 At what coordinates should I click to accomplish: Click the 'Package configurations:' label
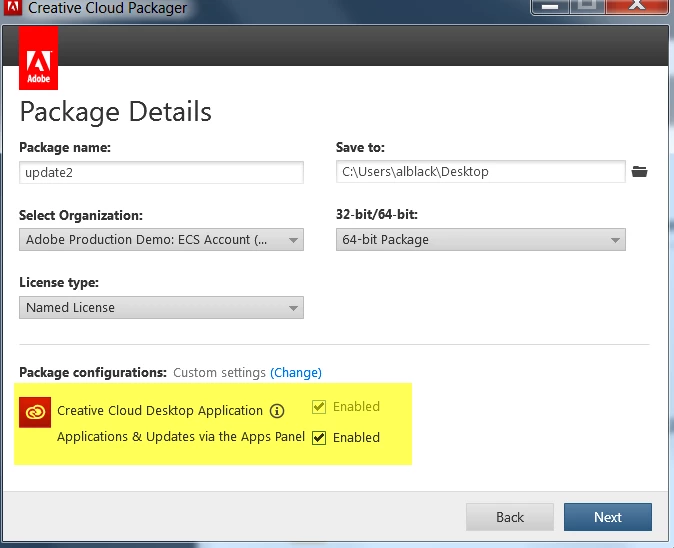93,372
